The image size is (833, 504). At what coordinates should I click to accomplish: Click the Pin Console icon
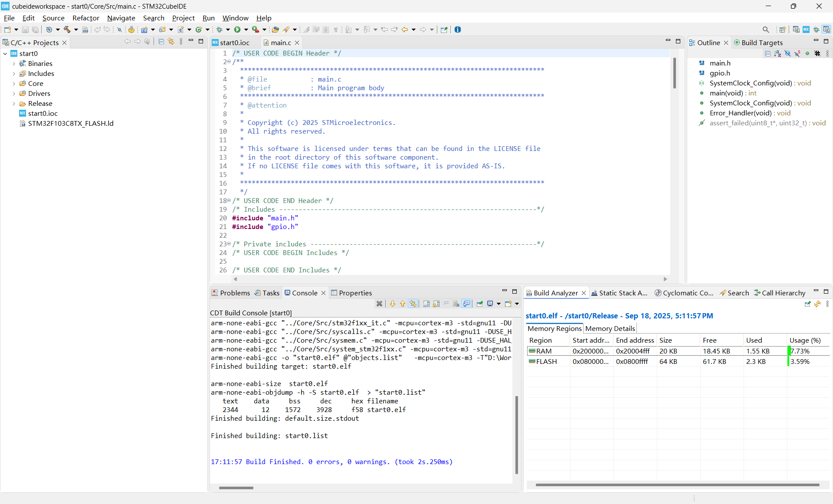tap(480, 304)
